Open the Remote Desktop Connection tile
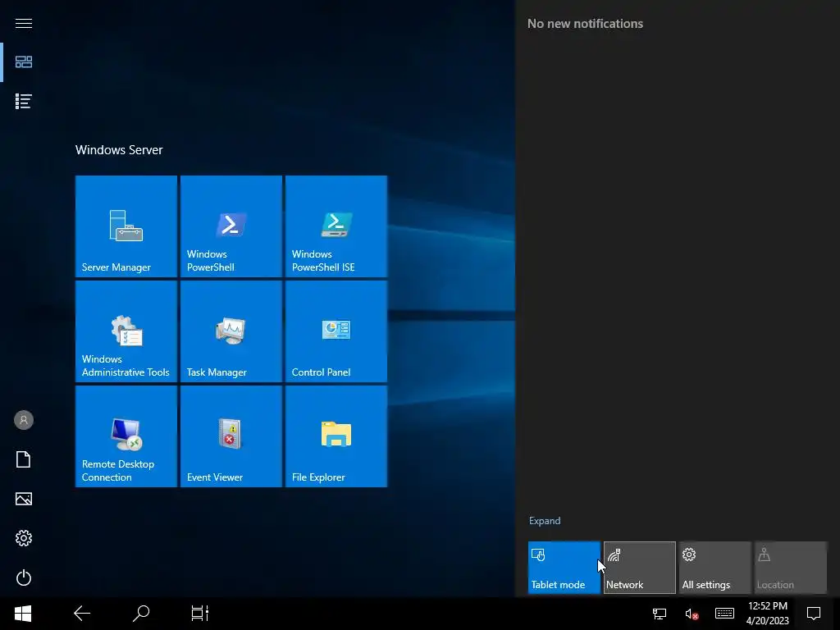The height and width of the screenshot is (630, 840). 126,436
